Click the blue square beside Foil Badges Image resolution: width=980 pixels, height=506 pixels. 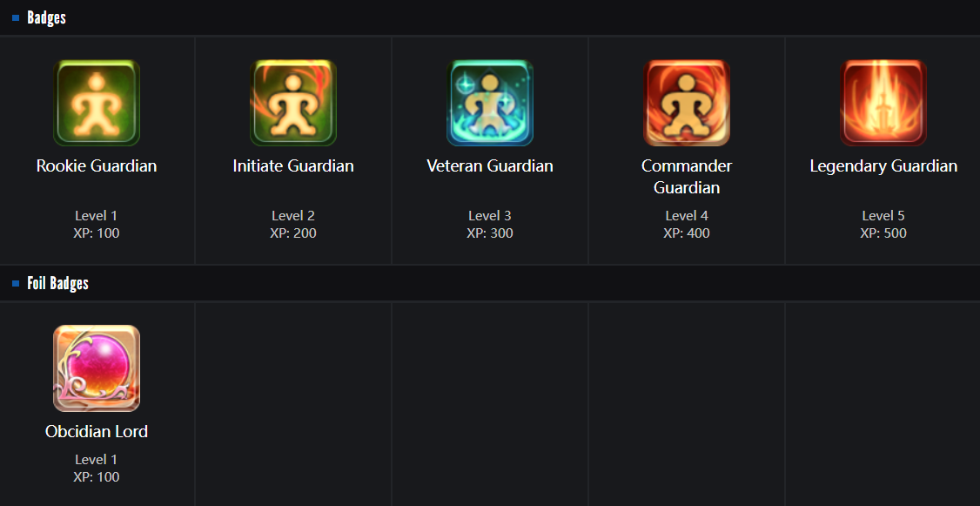point(16,283)
